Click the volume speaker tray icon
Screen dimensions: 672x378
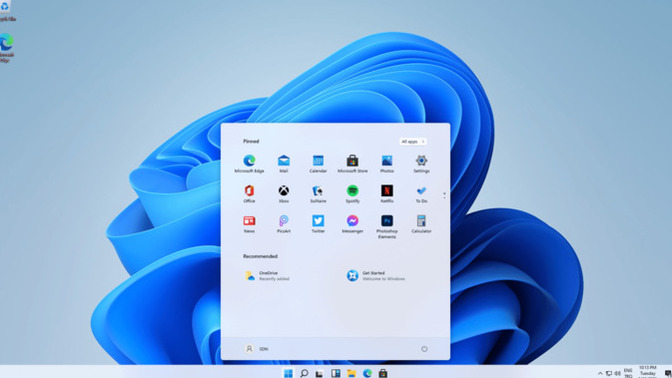click(618, 374)
